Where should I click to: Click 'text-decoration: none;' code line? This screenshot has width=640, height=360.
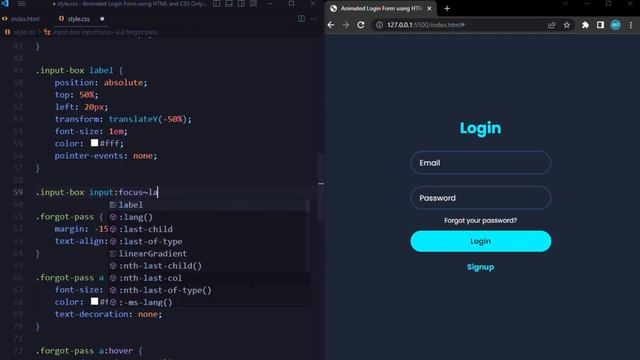click(x=108, y=314)
